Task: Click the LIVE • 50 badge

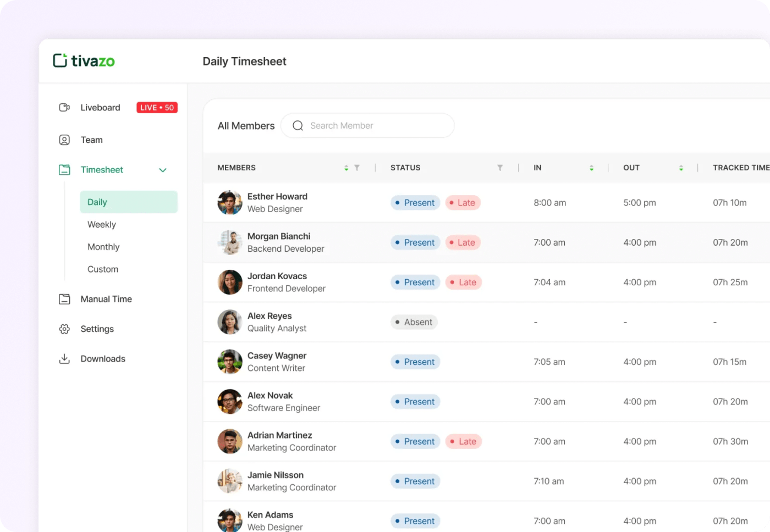Action: 157,107
